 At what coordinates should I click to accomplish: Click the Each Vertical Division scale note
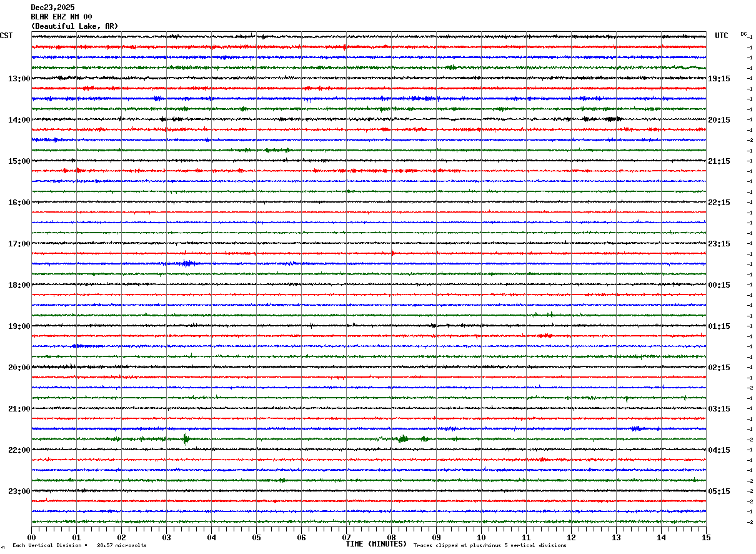[79, 546]
